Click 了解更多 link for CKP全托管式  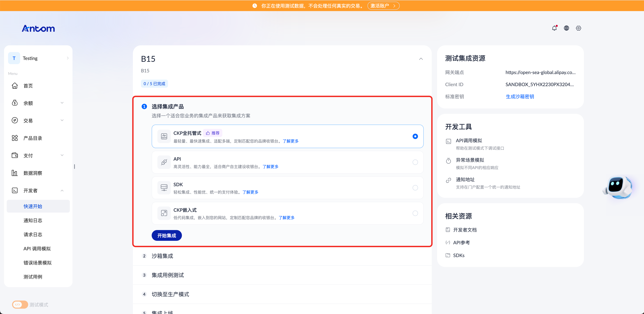tap(290, 141)
